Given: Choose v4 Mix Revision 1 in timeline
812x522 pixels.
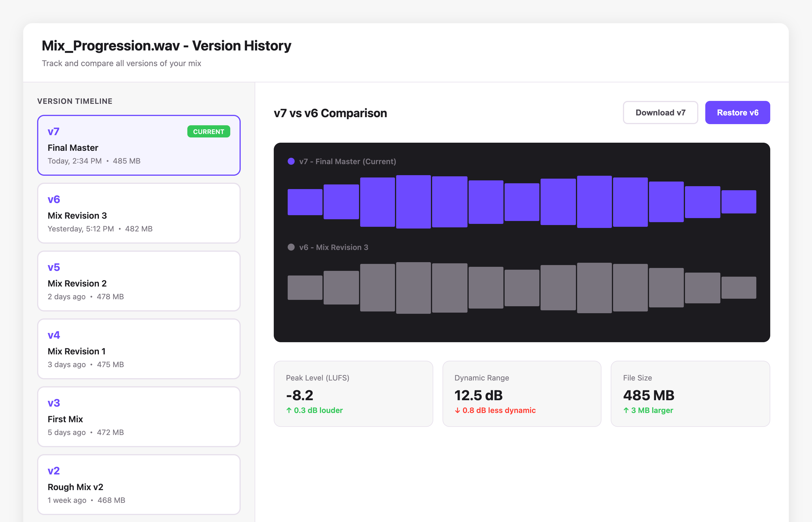Looking at the screenshot, I should pos(139,349).
